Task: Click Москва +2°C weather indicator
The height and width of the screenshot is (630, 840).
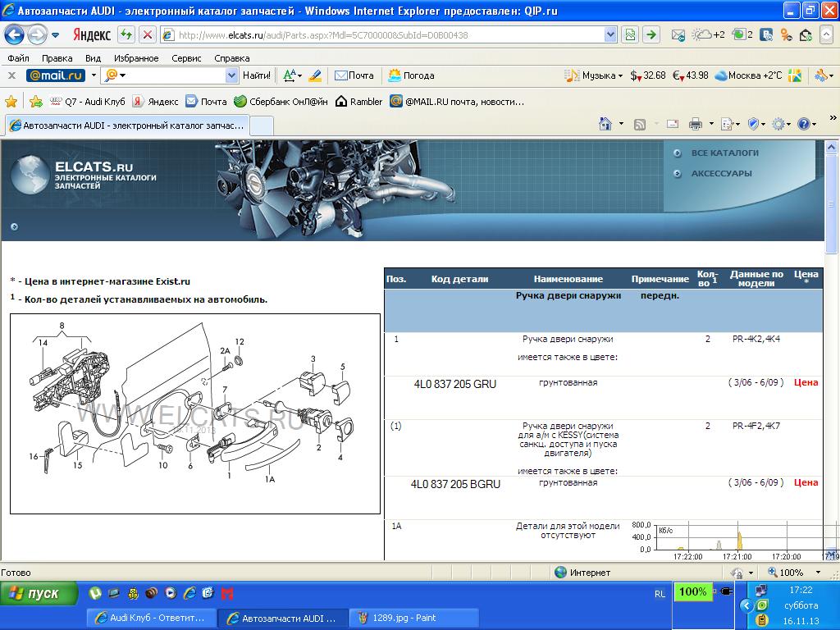Action: pyautogui.click(x=748, y=75)
